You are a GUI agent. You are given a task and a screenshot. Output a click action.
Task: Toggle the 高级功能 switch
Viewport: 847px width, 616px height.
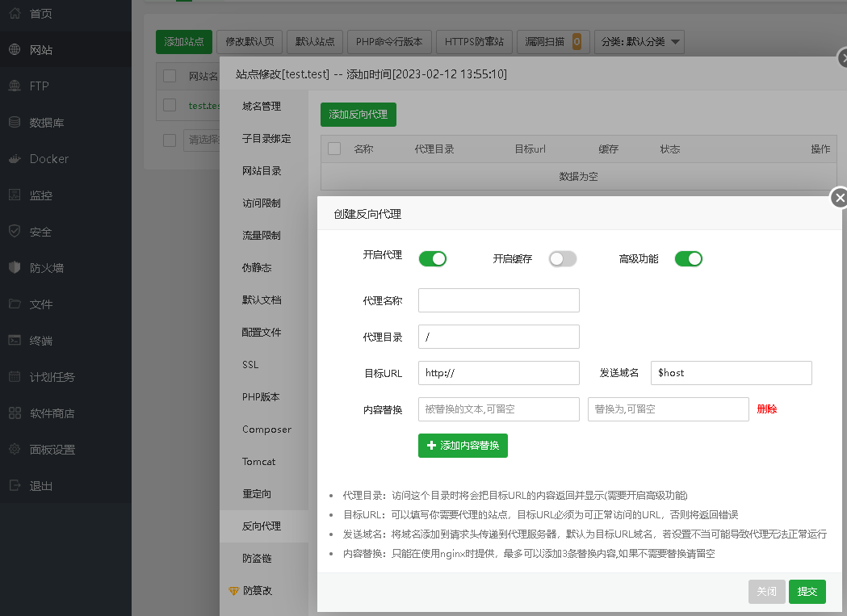tap(689, 259)
